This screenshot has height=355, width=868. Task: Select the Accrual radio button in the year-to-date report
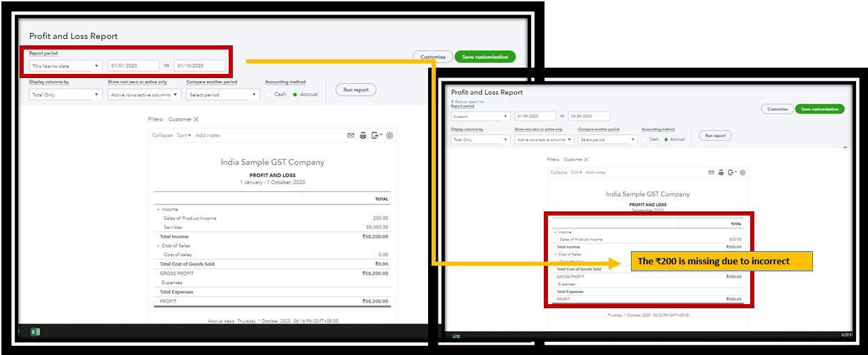tap(296, 94)
